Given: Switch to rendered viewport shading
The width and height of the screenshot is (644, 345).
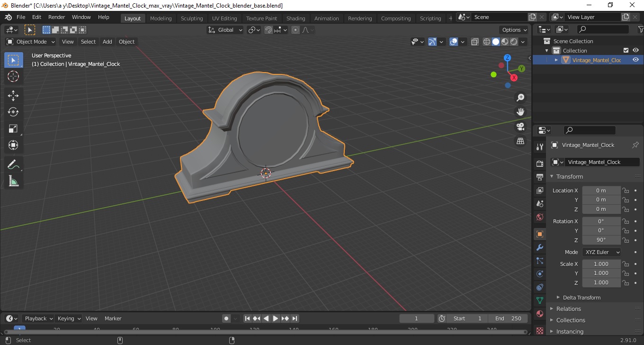Looking at the screenshot, I should (x=514, y=42).
